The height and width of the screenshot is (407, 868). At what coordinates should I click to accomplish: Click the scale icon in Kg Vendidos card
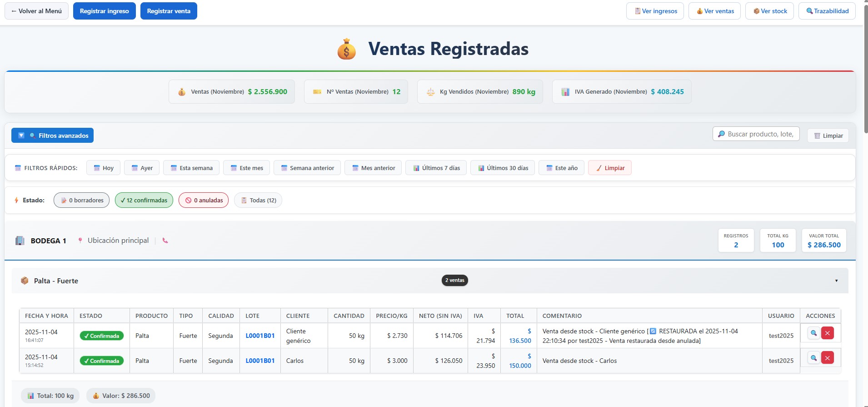coord(430,92)
